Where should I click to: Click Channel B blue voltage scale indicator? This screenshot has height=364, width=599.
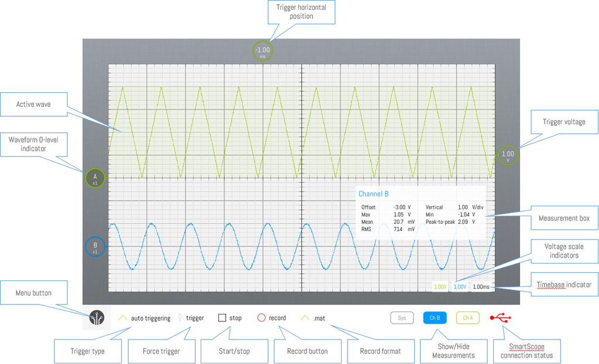pos(460,287)
